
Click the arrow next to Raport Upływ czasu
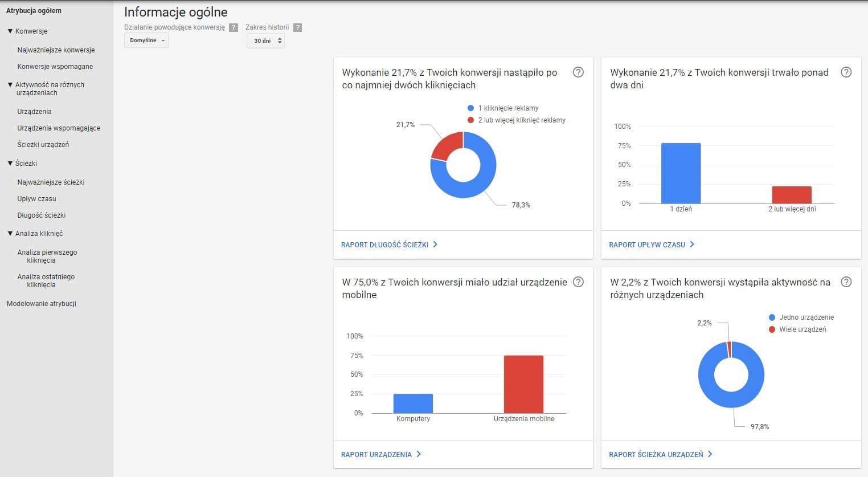coord(692,244)
